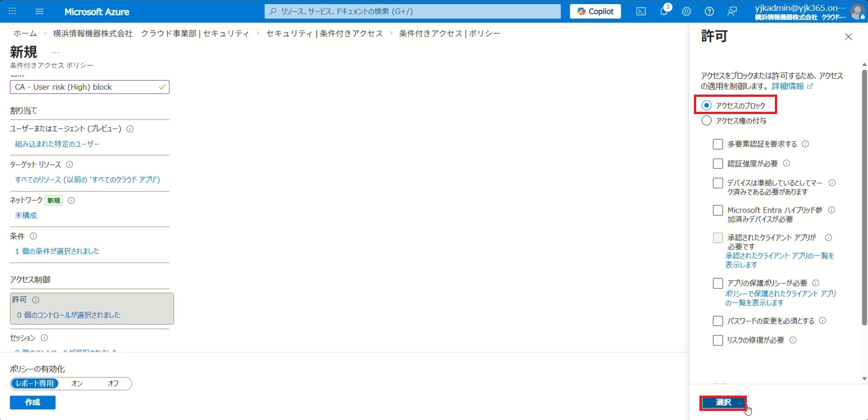Click the 選択 button in 許可 panel
This screenshot has width=868, height=420.
723,402
